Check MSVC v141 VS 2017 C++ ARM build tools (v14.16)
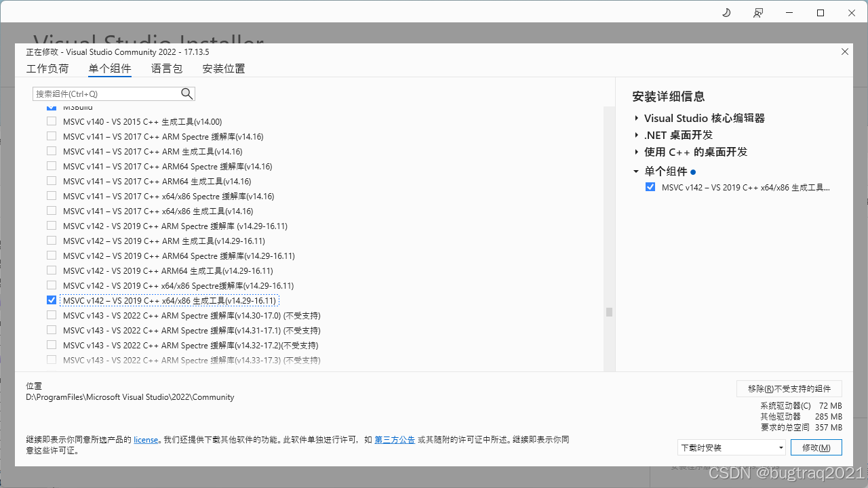Viewport: 868px width, 488px height. coord(52,152)
